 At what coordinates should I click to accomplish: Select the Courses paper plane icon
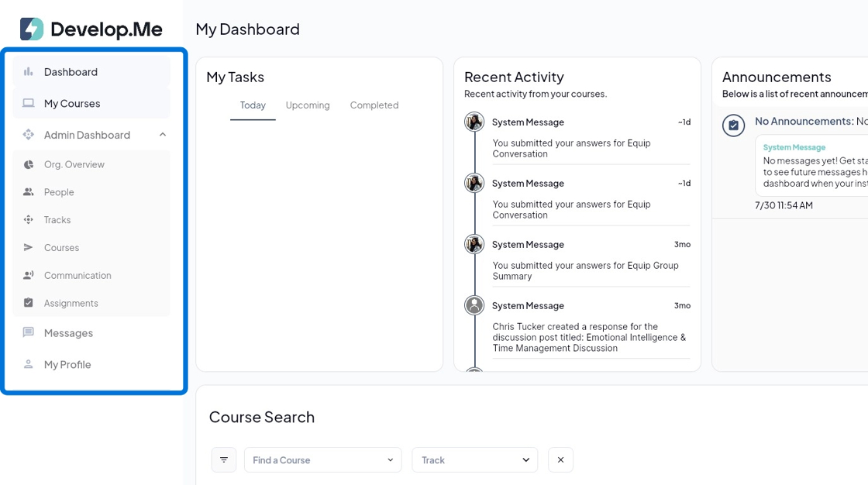[29, 248]
